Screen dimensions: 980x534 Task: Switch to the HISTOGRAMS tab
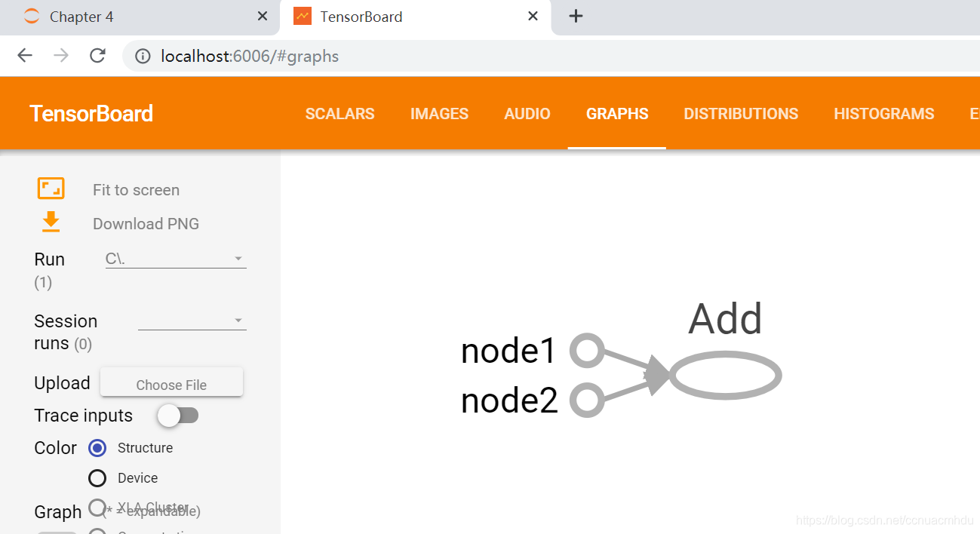[884, 114]
